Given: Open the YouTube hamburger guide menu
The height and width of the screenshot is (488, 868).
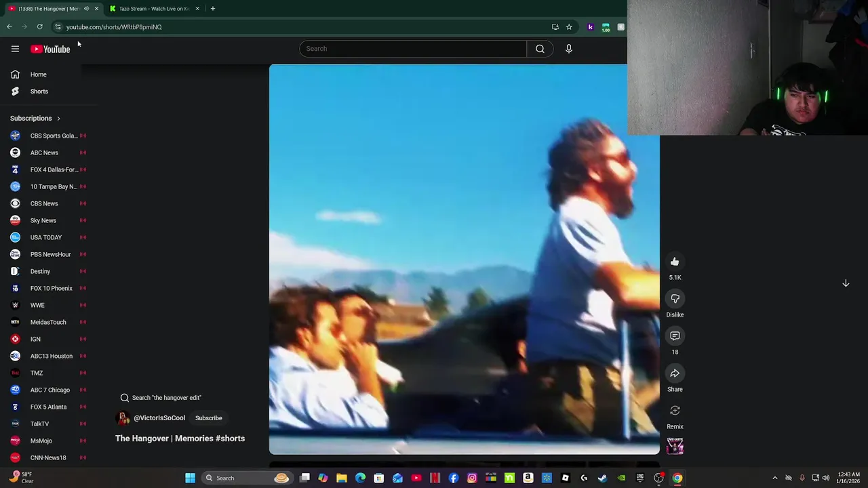Looking at the screenshot, I should pyautogui.click(x=15, y=49).
